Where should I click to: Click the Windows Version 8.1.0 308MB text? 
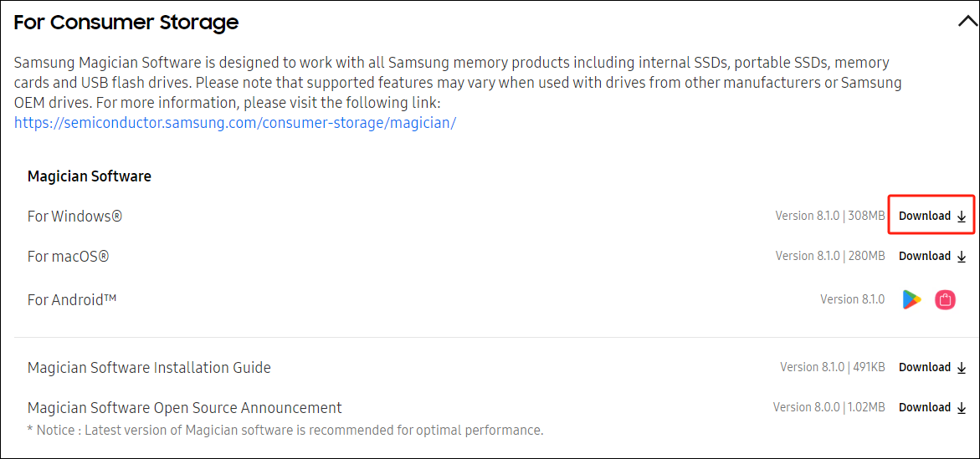pyautogui.click(x=829, y=216)
